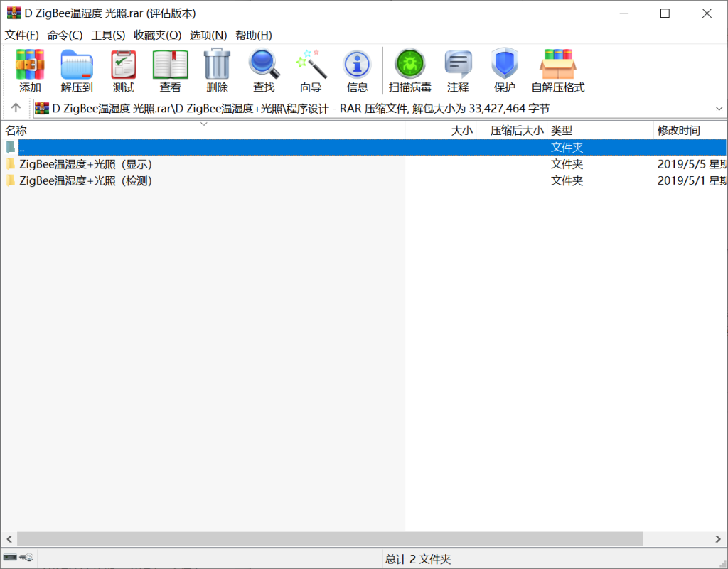Select folder ZigBee温湿度+光照（显示）
728x569 pixels.
tap(85, 164)
